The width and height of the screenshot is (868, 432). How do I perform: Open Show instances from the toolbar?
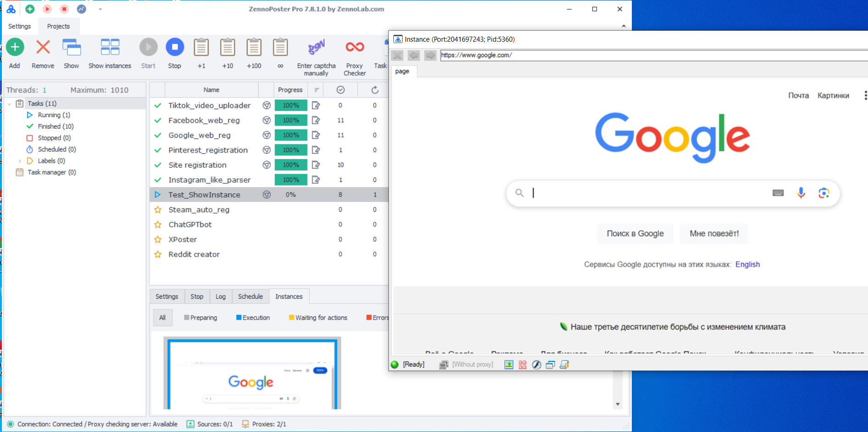(x=110, y=47)
